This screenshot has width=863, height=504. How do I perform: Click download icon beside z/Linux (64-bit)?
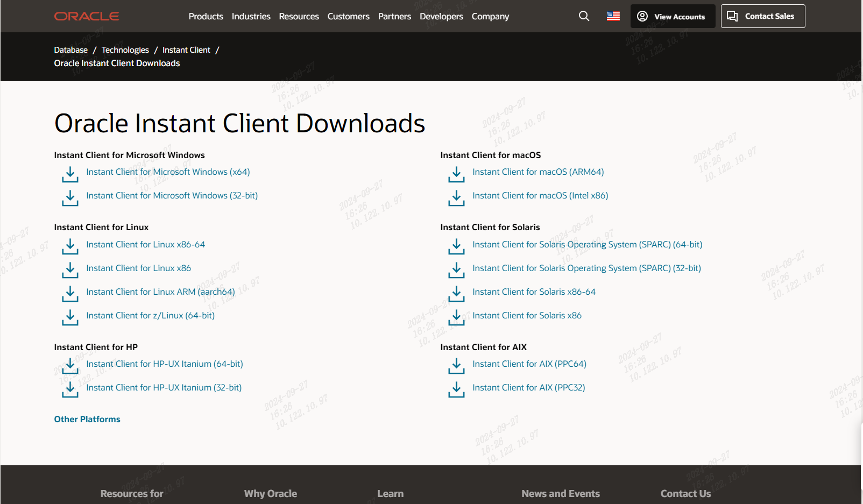[x=70, y=317]
